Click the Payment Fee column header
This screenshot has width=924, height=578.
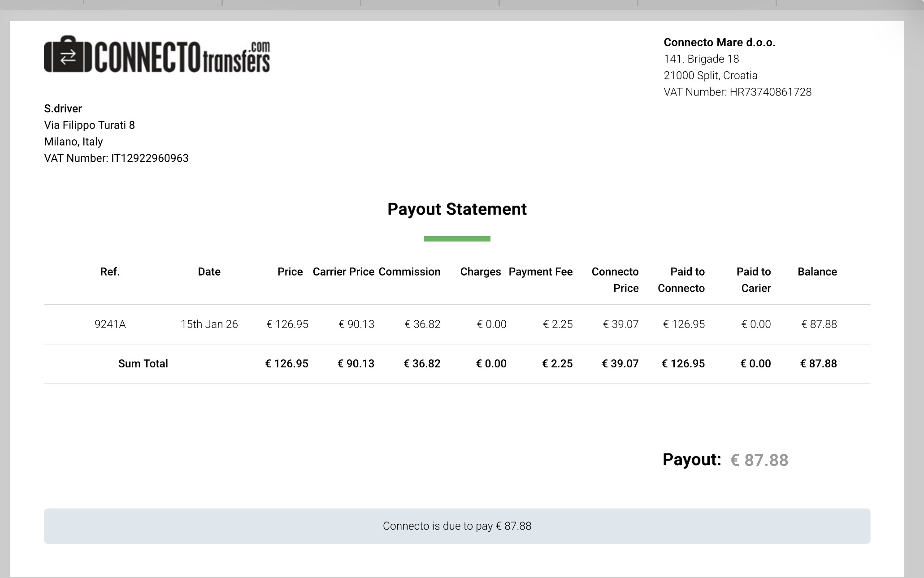pos(541,272)
